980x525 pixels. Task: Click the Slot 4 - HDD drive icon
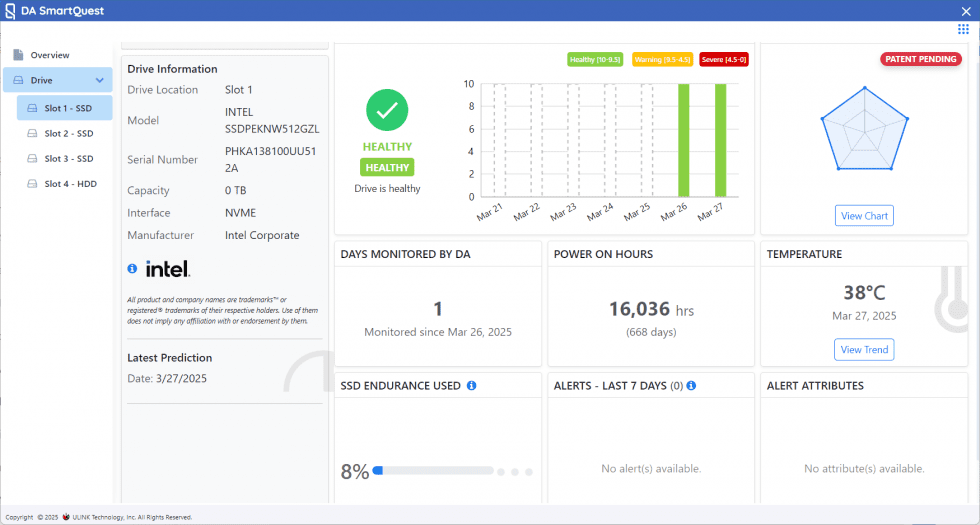click(32, 184)
